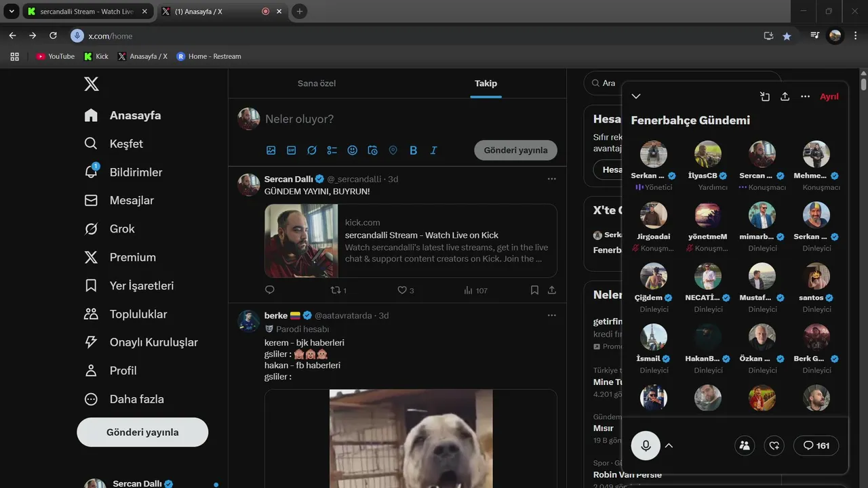This screenshot has height=488, width=868.
Task: Open Premium in the sidebar
Action: pyautogui.click(x=119, y=258)
